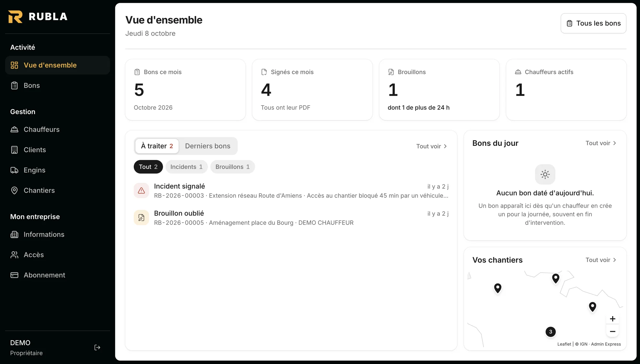
Task: Open the Bons sidebar item
Action: [x=58, y=85]
